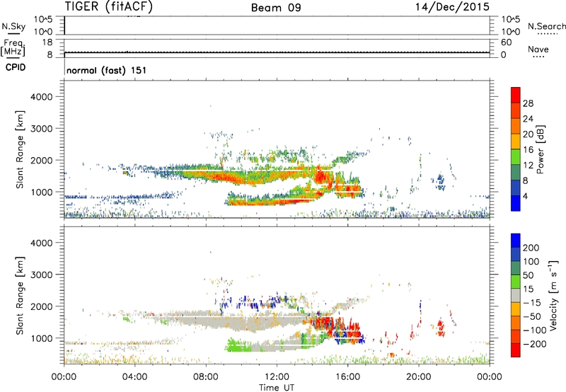Click green velocity patch near 10:00 UT

coord(238,346)
